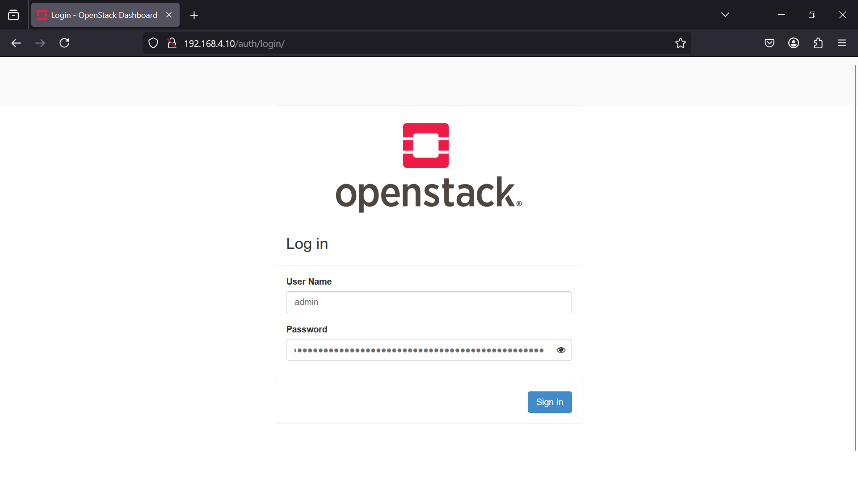Viewport: 858px width, 504px height.
Task: Click the Log in heading
Action: pos(307,244)
